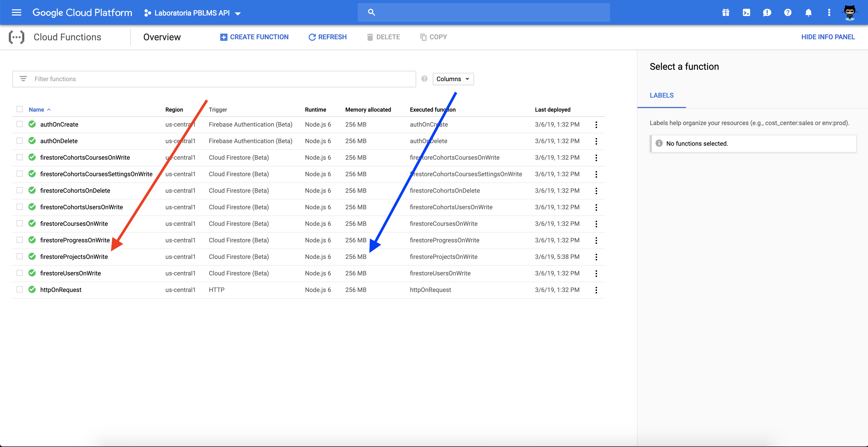Open the Laboratoria PBLMS API project selector
The image size is (868, 447).
coord(192,13)
